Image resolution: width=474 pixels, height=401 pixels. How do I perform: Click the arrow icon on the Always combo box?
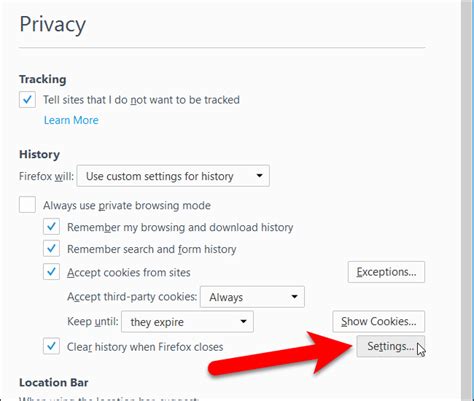[x=294, y=297]
